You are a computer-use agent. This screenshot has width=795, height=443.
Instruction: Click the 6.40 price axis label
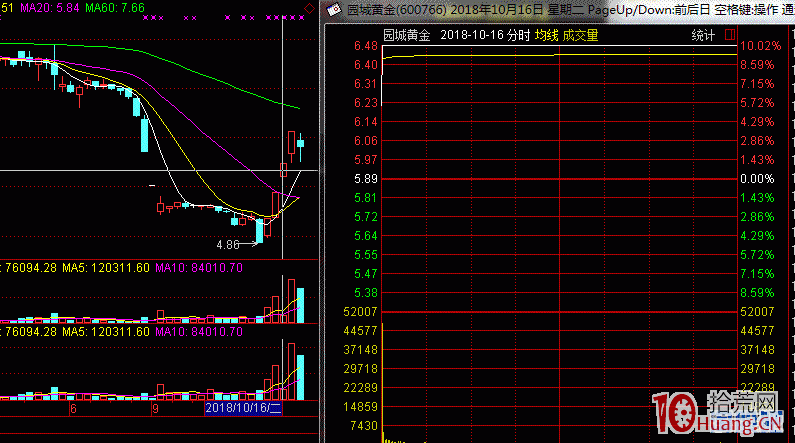(x=366, y=65)
